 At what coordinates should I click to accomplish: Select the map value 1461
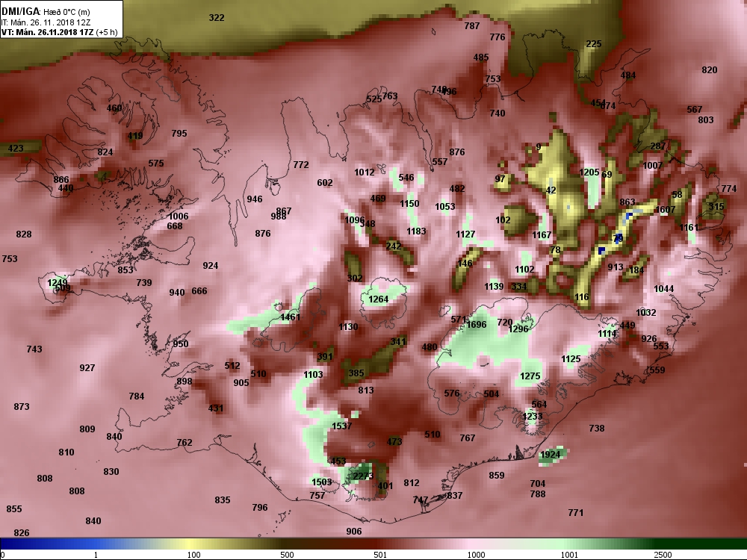click(290, 317)
